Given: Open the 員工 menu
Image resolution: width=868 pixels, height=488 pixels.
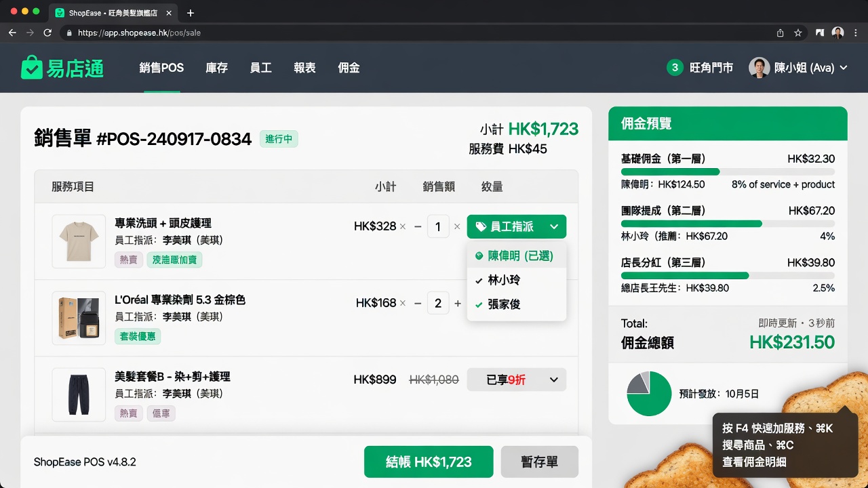Looking at the screenshot, I should [260, 68].
